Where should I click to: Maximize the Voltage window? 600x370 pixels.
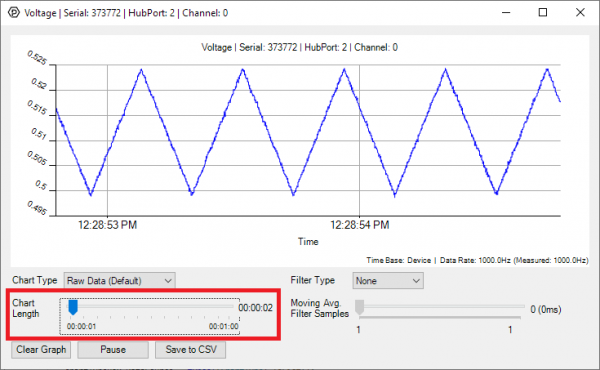(543, 13)
